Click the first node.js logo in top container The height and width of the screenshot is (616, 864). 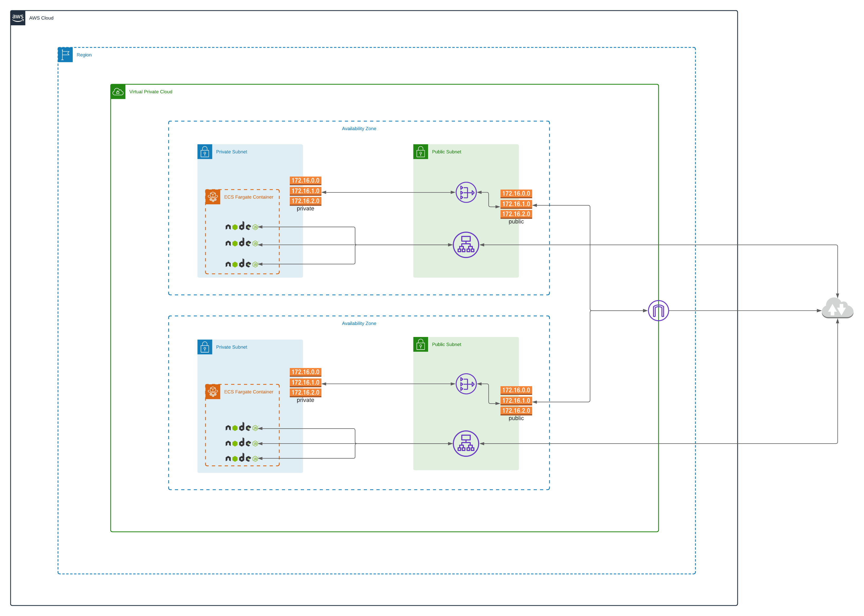[241, 226]
